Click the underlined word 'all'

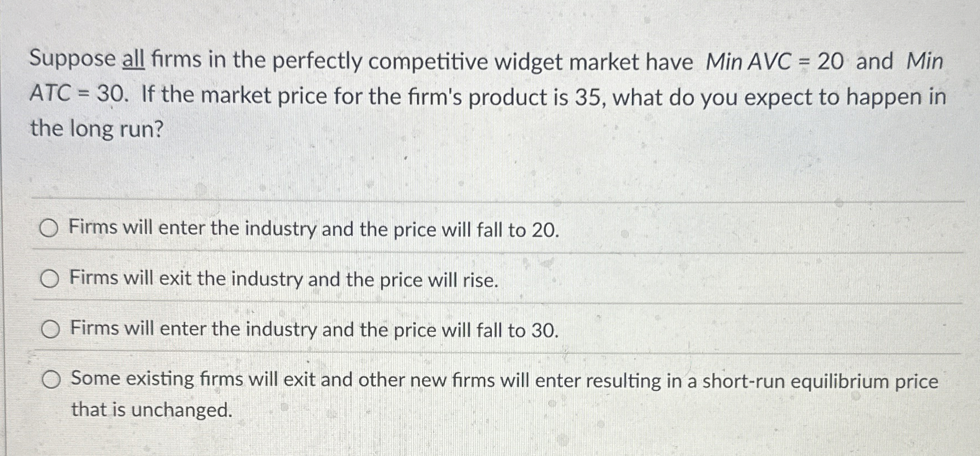[135, 61]
